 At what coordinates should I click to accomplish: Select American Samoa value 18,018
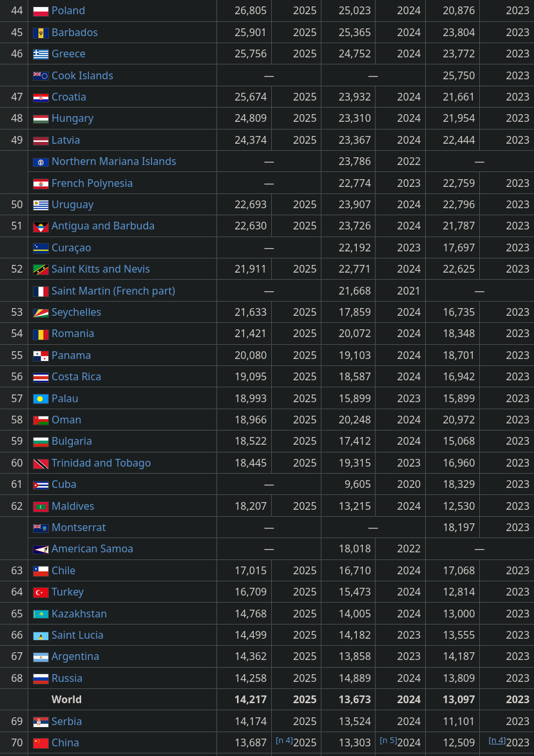click(x=355, y=549)
